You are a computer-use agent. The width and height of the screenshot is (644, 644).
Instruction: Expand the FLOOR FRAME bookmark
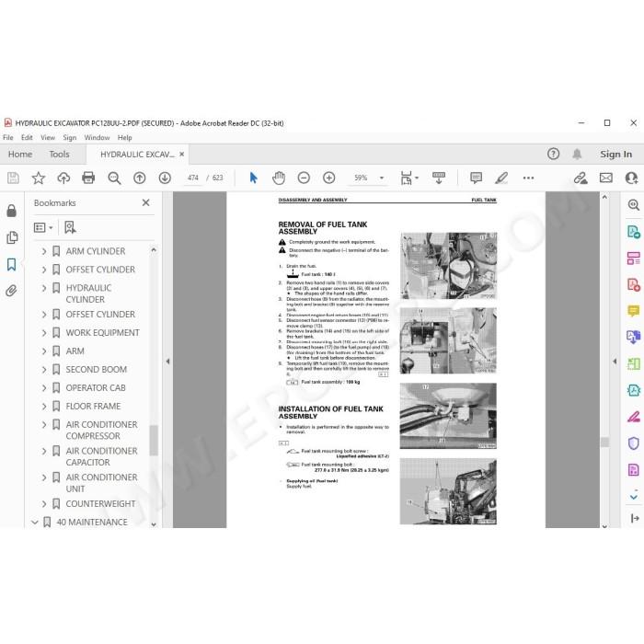[x=44, y=407]
